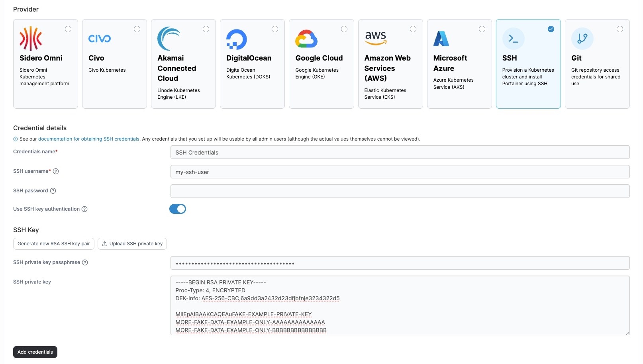
Task: Click the Microsoft Azure logo icon
Action: point(441,39)
